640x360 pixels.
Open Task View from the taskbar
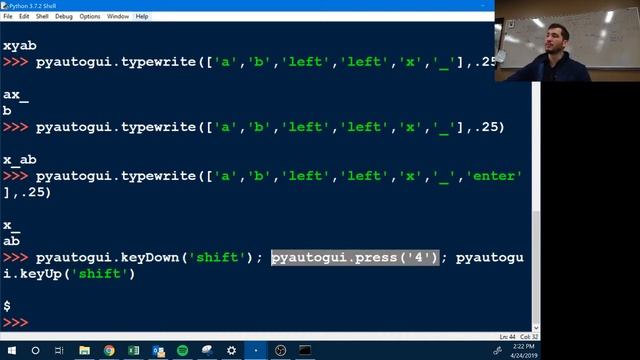coord(60,351)
